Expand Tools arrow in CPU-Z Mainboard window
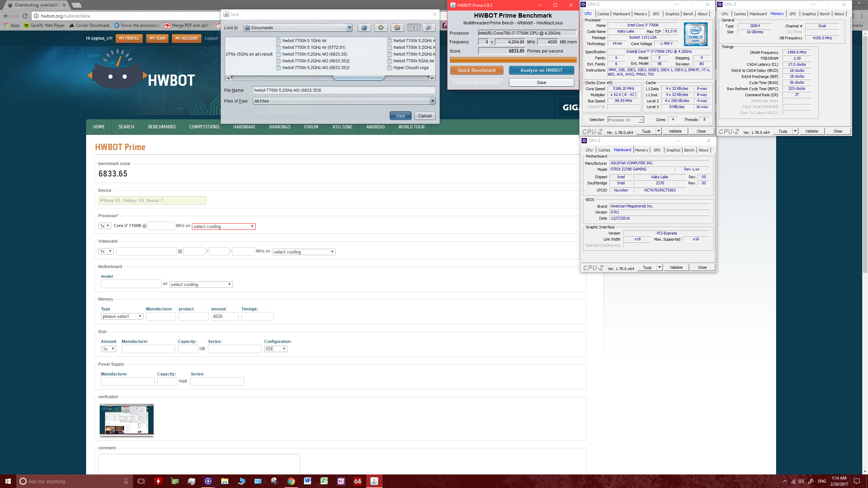This screenshot has width=868, height=488. [x=659, y=267]
